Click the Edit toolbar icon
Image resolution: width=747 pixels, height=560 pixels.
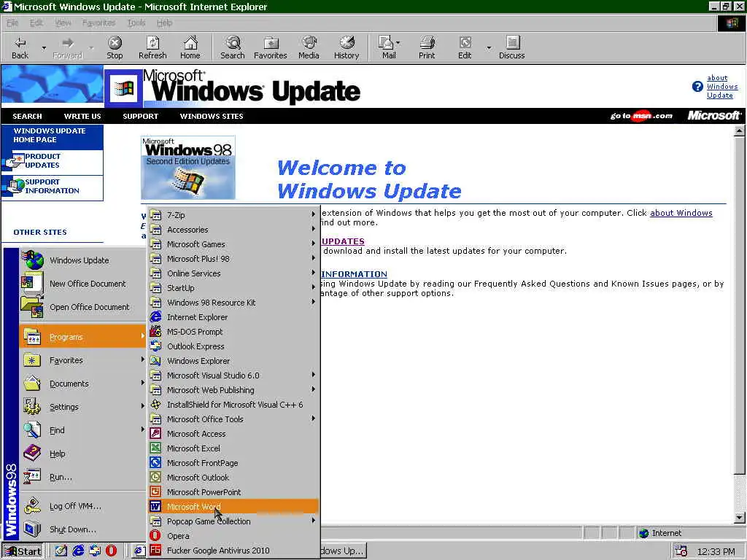coord(465,47)
